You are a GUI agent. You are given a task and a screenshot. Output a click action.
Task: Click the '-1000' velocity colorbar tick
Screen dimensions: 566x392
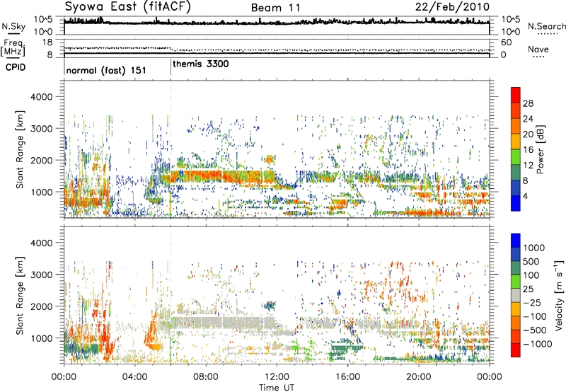pyautogui.click(x=537, y=344)
